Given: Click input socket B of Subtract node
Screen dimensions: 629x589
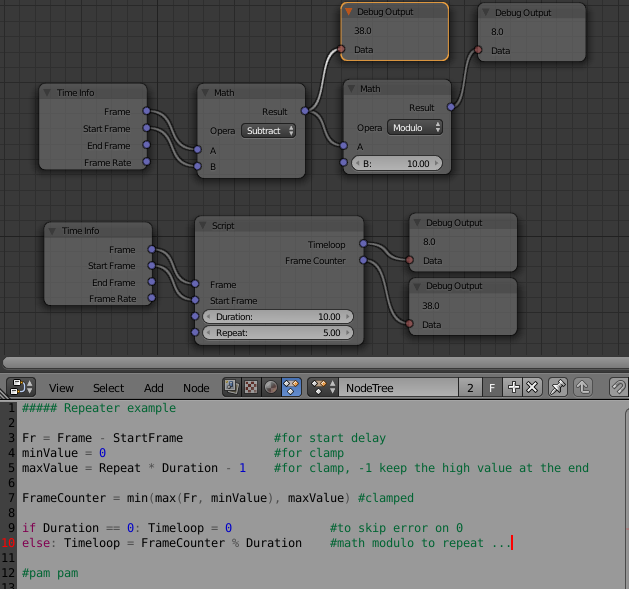Looking at the screenshot, I should [x=197, y=166].
